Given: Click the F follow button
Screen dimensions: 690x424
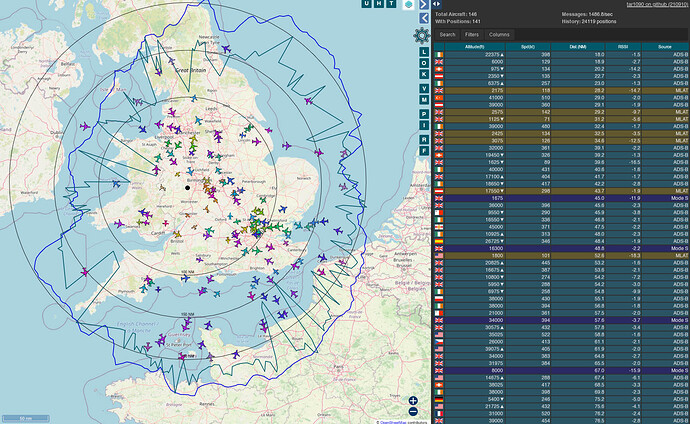Looking at the screenshot, I should 423,150.
